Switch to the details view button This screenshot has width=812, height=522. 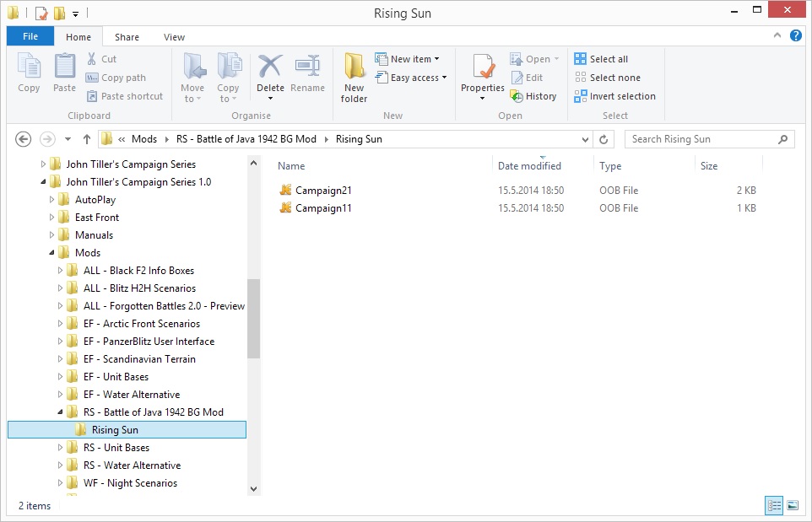[774, 505]
